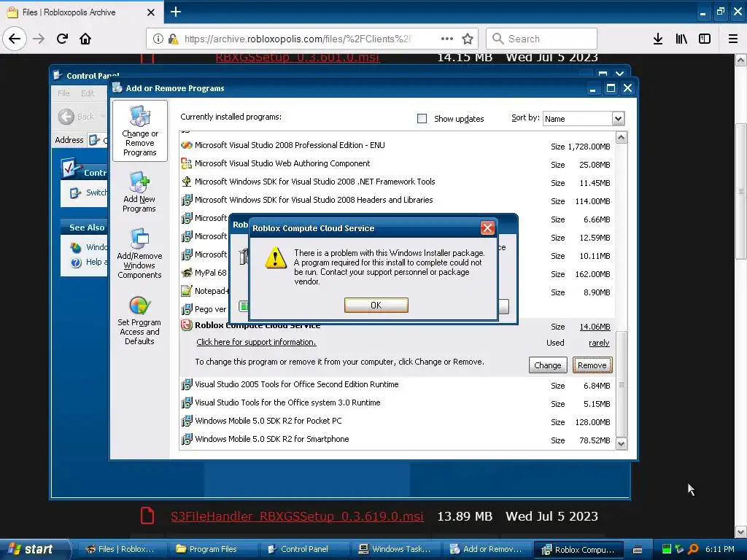Screen dimensions: 747x560
Task: Open Edit menu in Control Panel window
Action: (x=88, y=93)
